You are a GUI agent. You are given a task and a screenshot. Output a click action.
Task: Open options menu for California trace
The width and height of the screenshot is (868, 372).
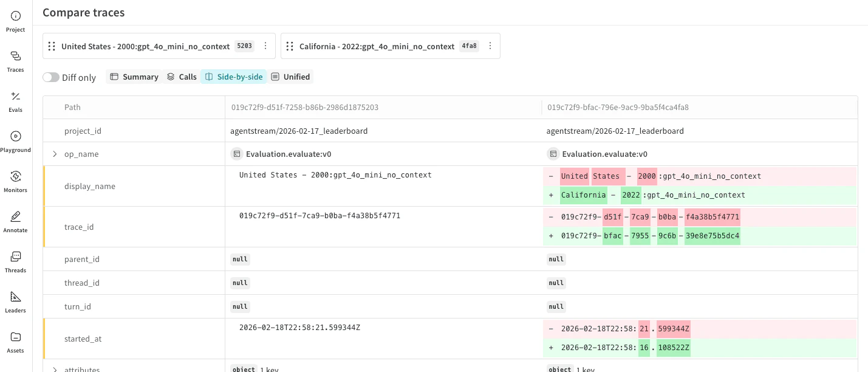point(490,46)
